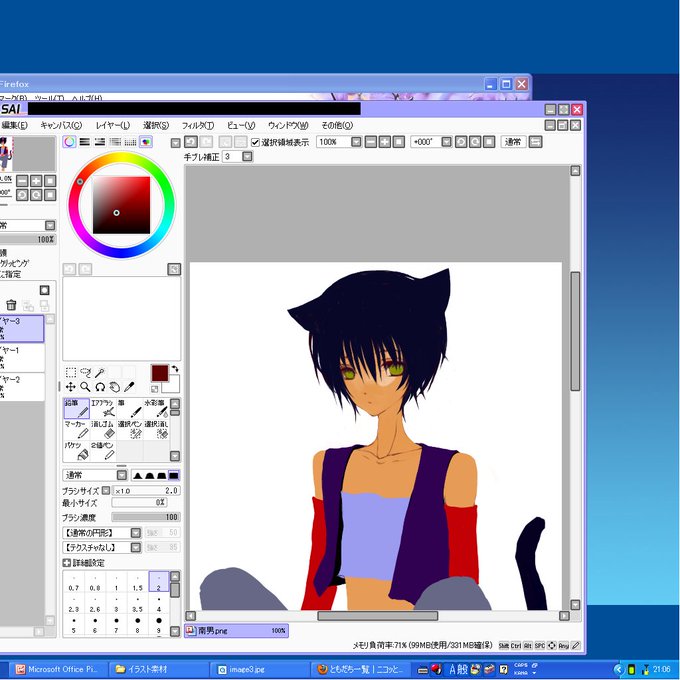This screenshot has height=680, width=680.
Task: Zoom out with the minus button in toolbar
Action: pos(371,142)
